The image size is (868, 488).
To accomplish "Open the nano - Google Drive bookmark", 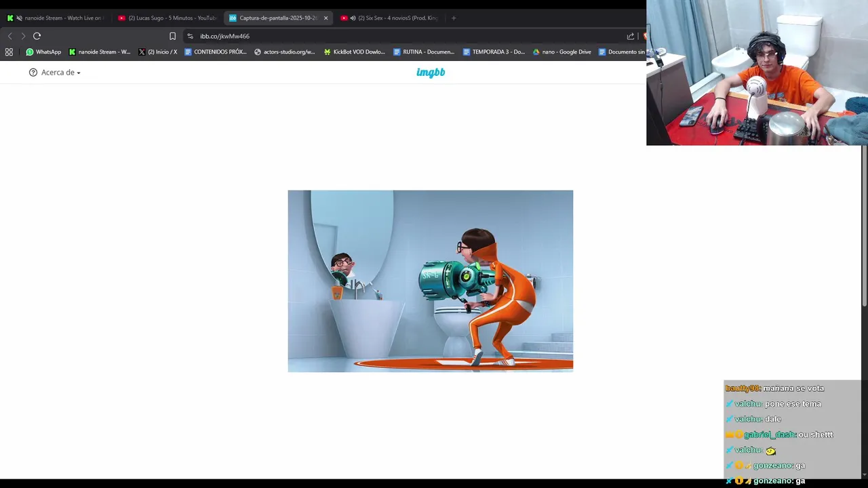I will [561, 52].
